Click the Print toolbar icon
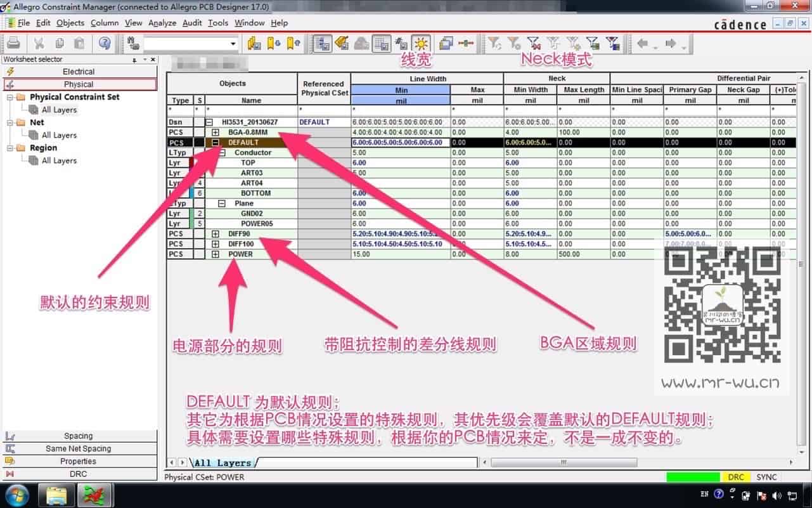Viewport: 812px width, 508px height. tap(14, 43)
